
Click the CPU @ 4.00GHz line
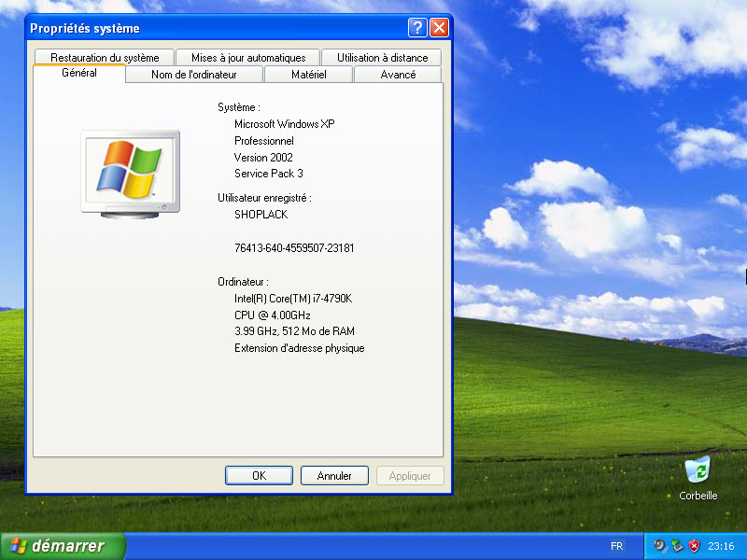pyautogui.click(x=273, y=315)
